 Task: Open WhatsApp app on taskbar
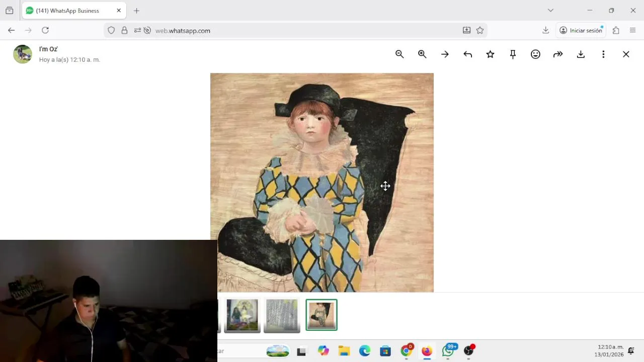coord(448,350)
